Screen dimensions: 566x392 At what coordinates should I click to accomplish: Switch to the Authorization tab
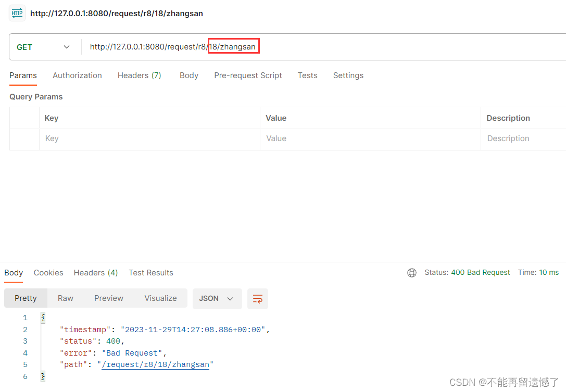(x=77, y=75)
